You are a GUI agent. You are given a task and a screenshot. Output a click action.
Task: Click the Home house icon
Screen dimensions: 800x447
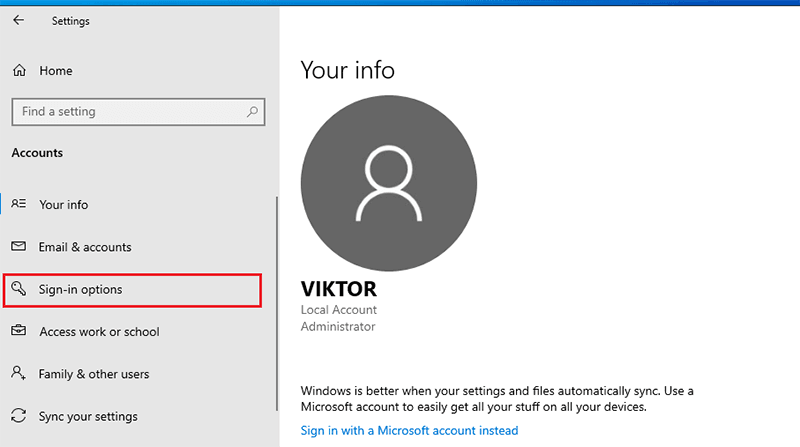coord(19,70)
